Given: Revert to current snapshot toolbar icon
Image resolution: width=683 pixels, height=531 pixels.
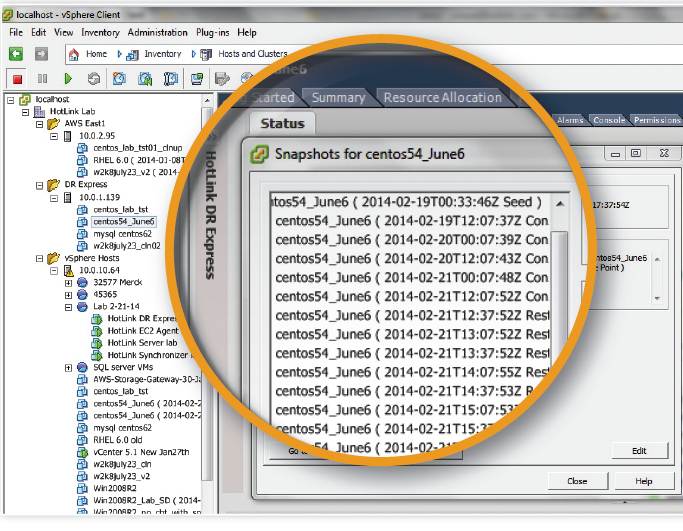Looking at the screenshot, I should tap(145, 78).
